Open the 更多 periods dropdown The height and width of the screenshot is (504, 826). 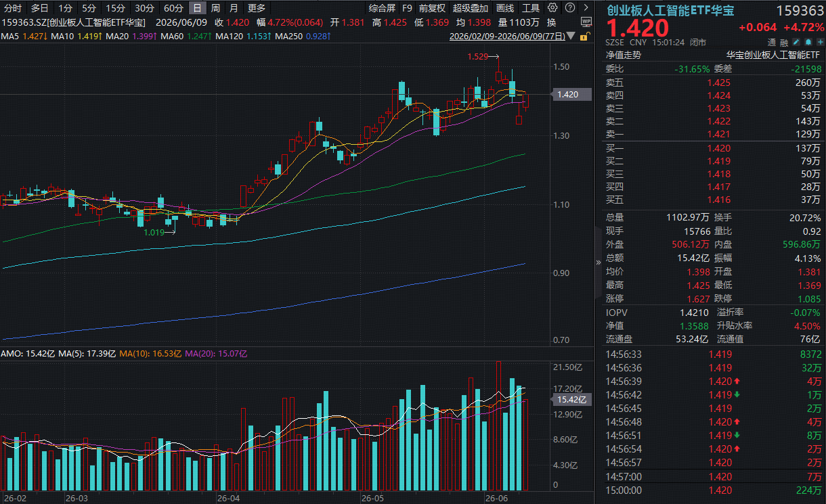[257, 8]
